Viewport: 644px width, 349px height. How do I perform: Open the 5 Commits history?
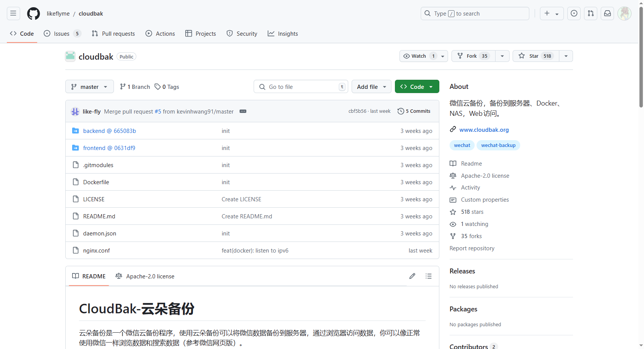(x=414, y=111)
